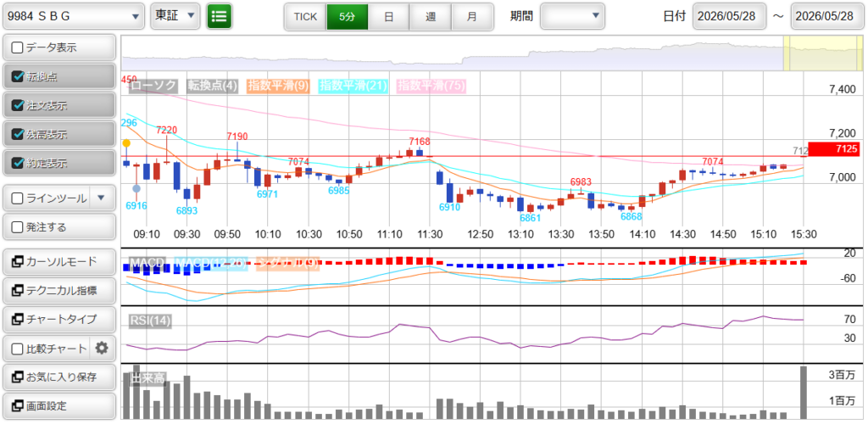Open カーソルモード popup window

click(60, 262)
